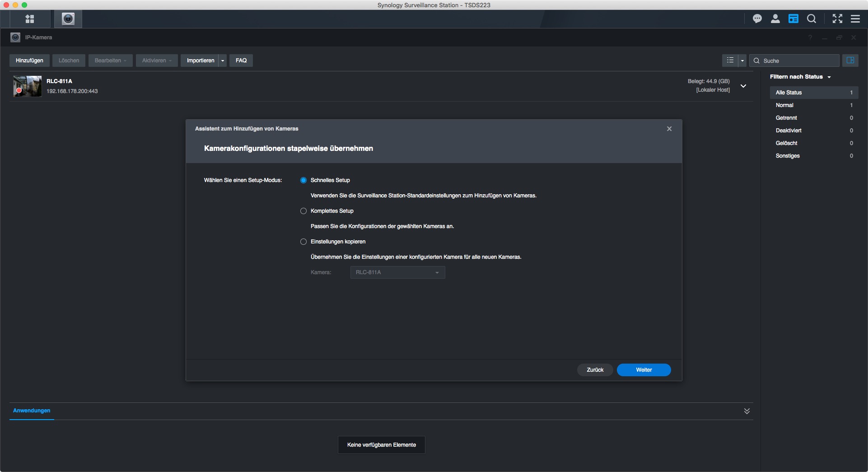The image size is (868, 472).
Task: Click the Belegt: 44.9 (GB) text
Action: pos(709,81)
